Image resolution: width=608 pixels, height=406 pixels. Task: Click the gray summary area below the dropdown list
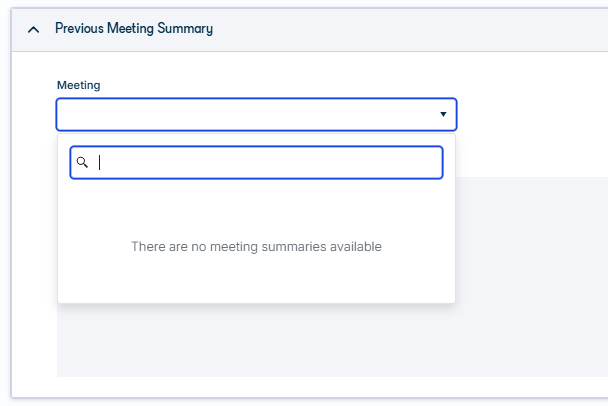[x=256, y=340]
